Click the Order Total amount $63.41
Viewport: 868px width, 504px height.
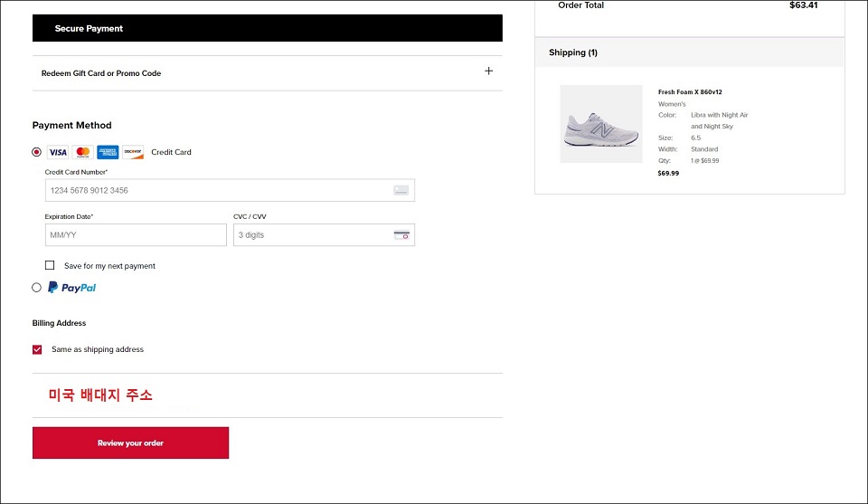tap(803, 5)
